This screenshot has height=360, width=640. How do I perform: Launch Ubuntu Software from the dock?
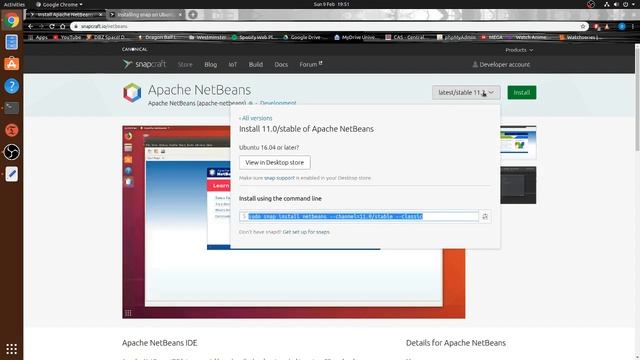(11, 64)
